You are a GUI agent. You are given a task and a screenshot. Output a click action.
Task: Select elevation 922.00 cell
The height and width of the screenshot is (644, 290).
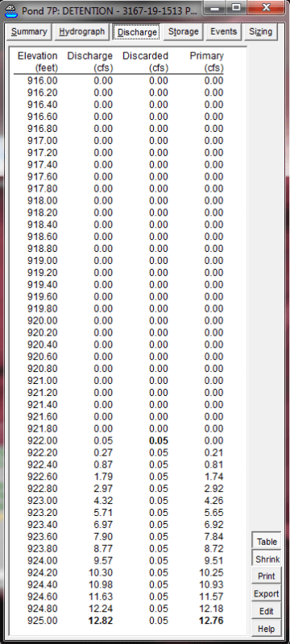click(43, 440)
